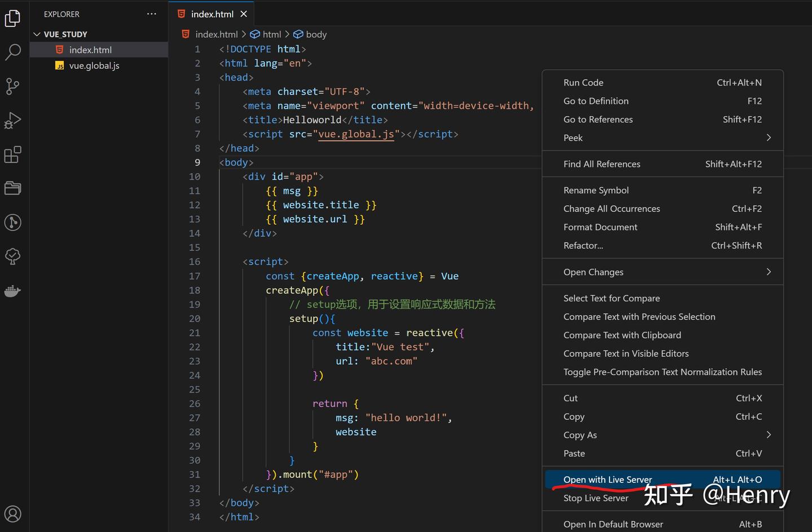Open the Extensions view icon
This screenshot has width=812, height=532.
pos(12,154)
